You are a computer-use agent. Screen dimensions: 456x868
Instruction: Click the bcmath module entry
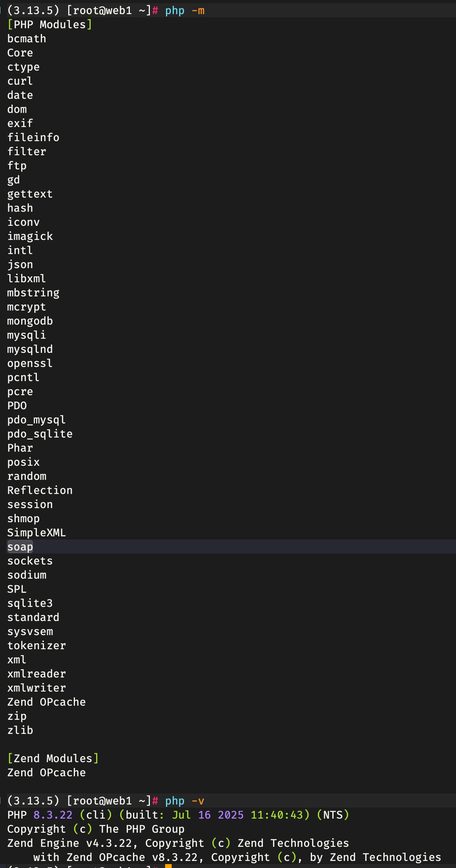tap(27, 39)
